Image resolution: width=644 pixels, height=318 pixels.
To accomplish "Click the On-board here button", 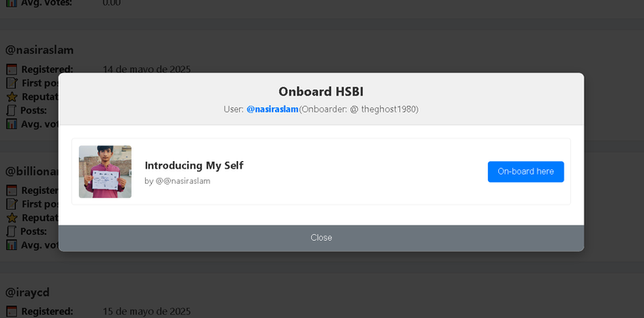I will tap(526, 171).
